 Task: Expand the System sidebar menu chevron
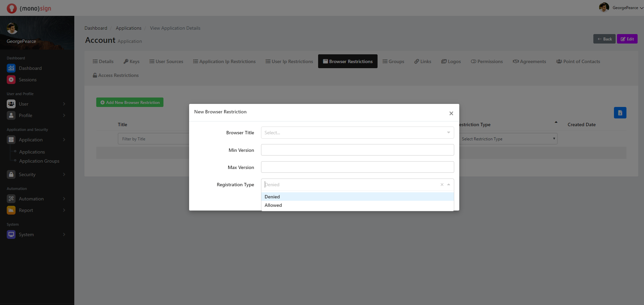point(64,234)
